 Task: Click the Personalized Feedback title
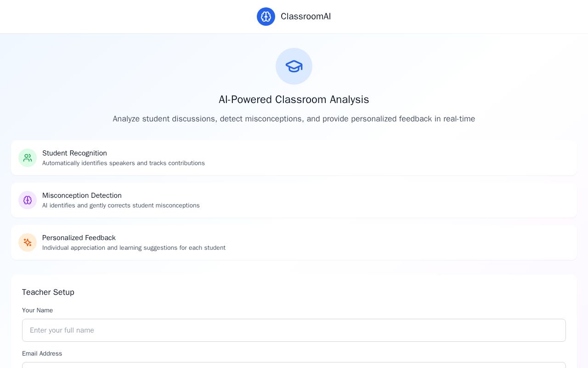[x=79, y=238]
